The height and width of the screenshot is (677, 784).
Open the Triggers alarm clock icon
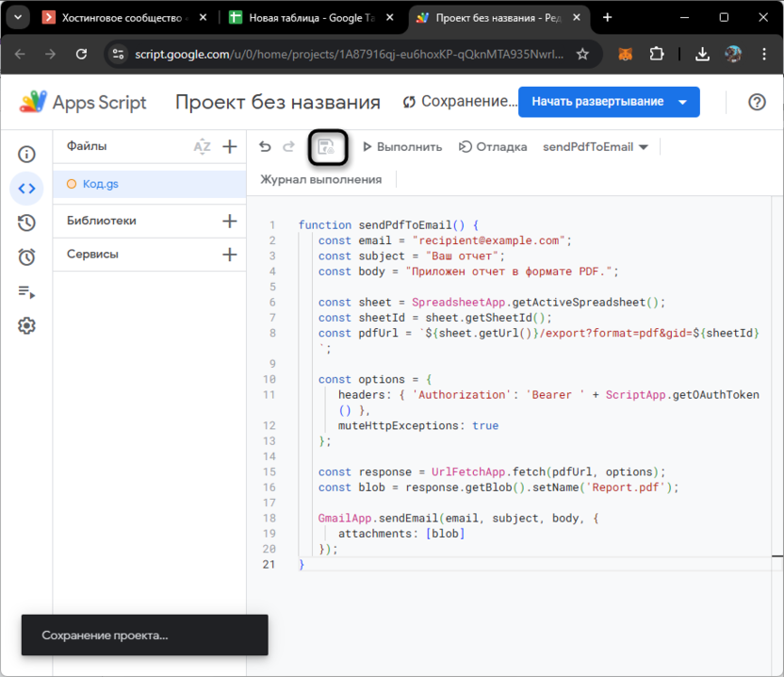click(x=26, y=256)
